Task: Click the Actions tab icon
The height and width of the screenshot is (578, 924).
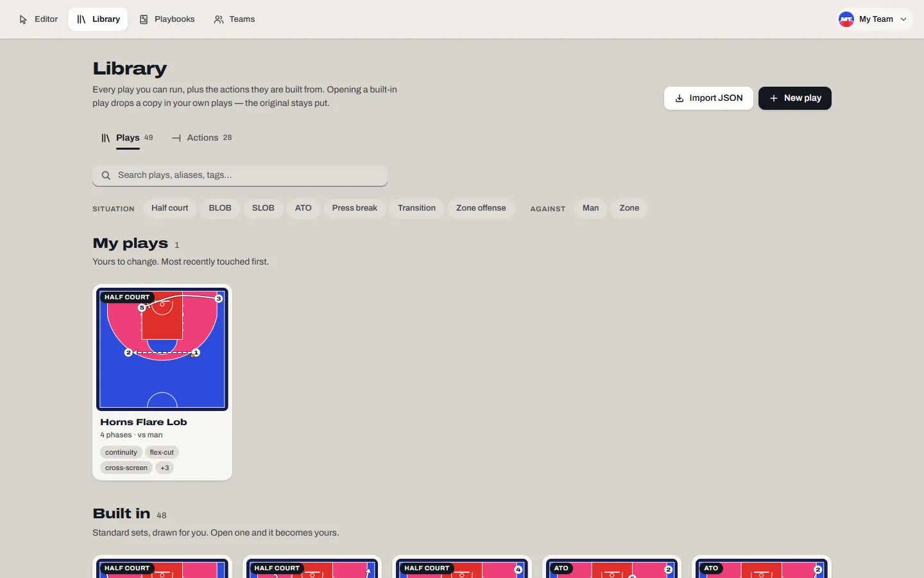Action: (x=176, y=138)
